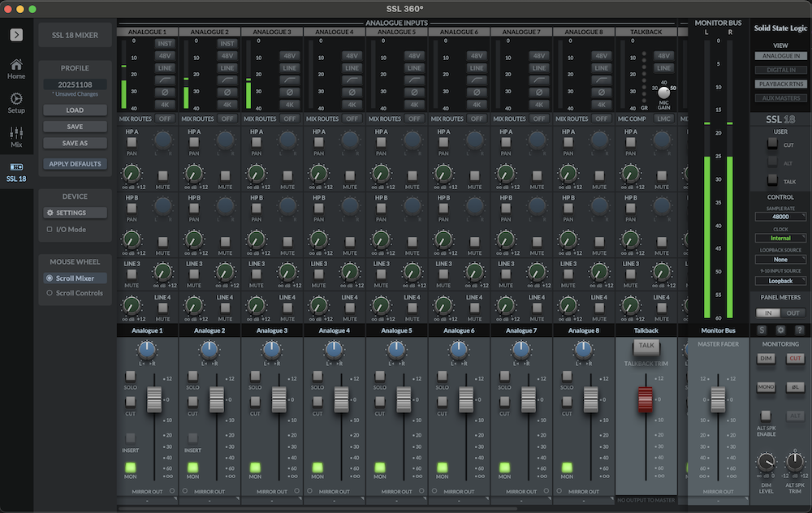The height and width of the screenshot is (513, 812).
Task: Click the Save As profile button
Action: coord(75,143)
